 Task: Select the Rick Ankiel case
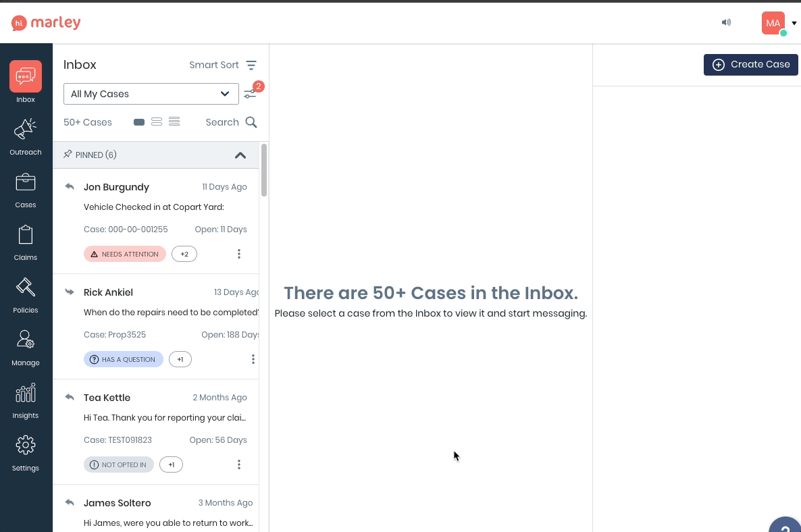point(155,313)
